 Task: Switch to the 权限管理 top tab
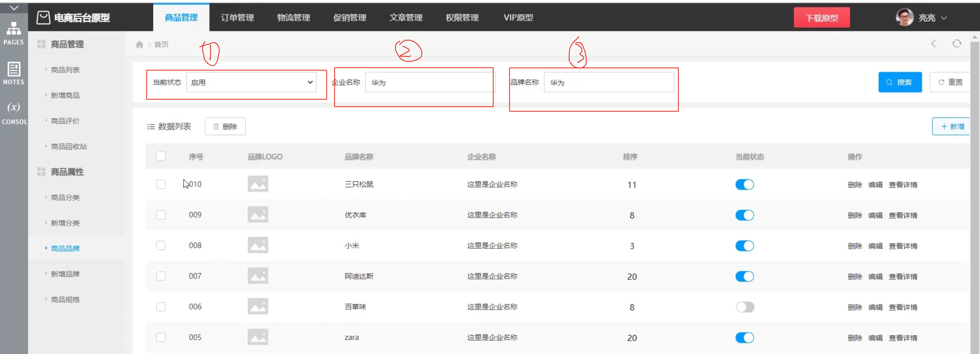pos(462,18)
